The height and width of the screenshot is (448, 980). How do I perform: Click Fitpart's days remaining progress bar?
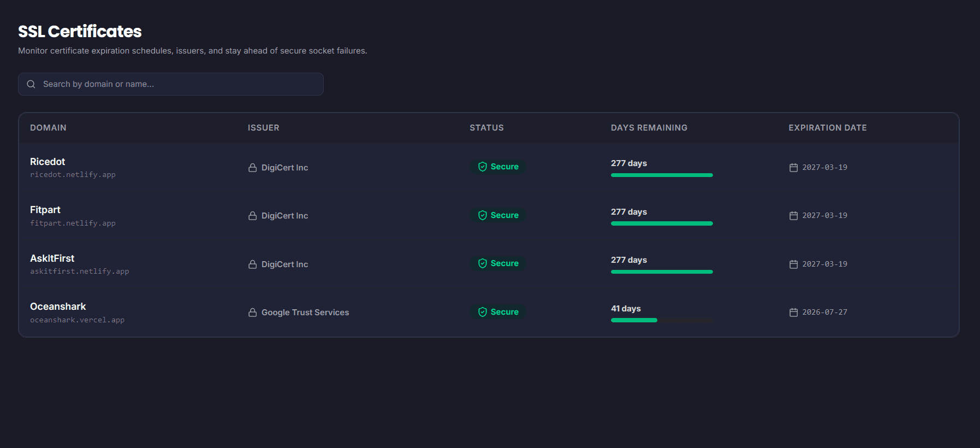pyautogui.click(x=662, y=223)
